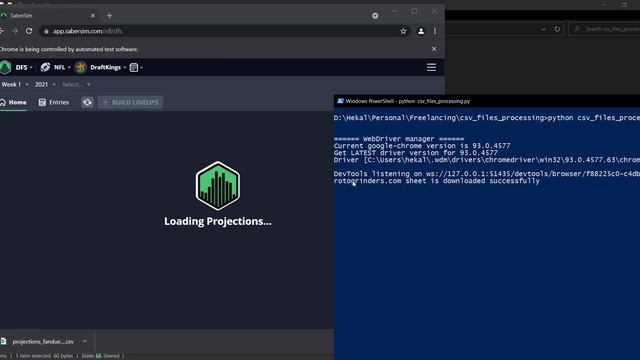
Task: Refresh File Explorer address bar
Action: coord(557,29)
